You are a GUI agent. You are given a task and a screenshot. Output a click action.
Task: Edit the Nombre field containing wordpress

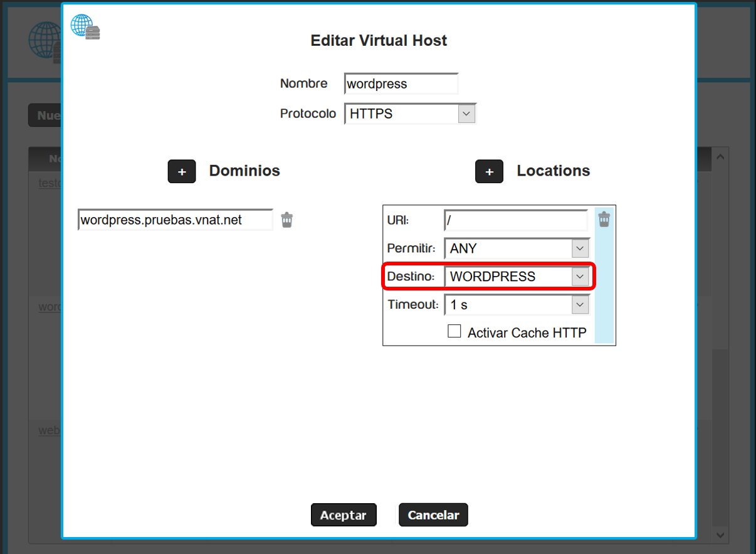(x=401, y=84)
